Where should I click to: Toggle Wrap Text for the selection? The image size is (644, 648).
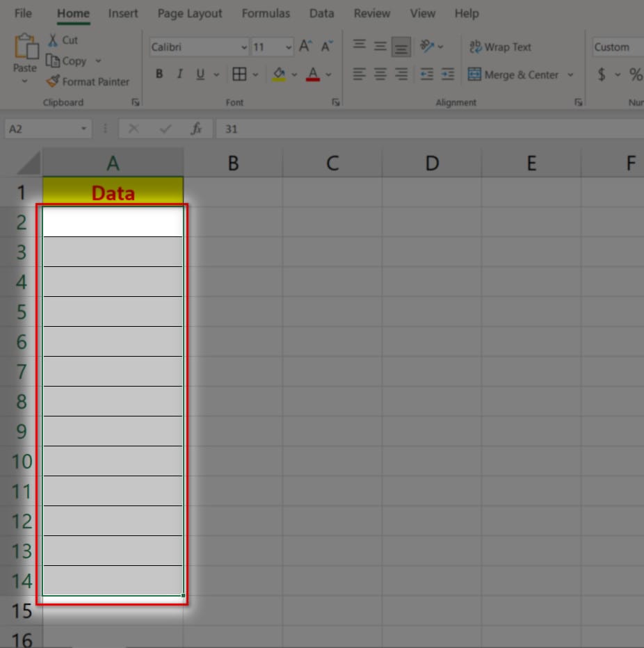500,47
